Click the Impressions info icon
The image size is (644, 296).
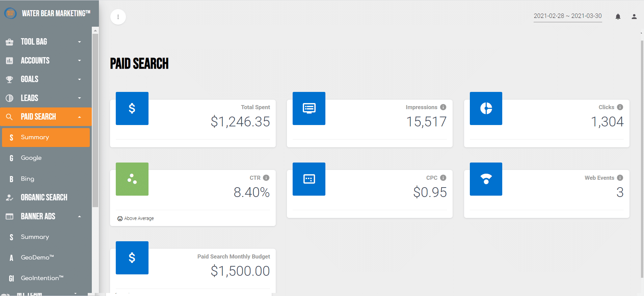443,107
